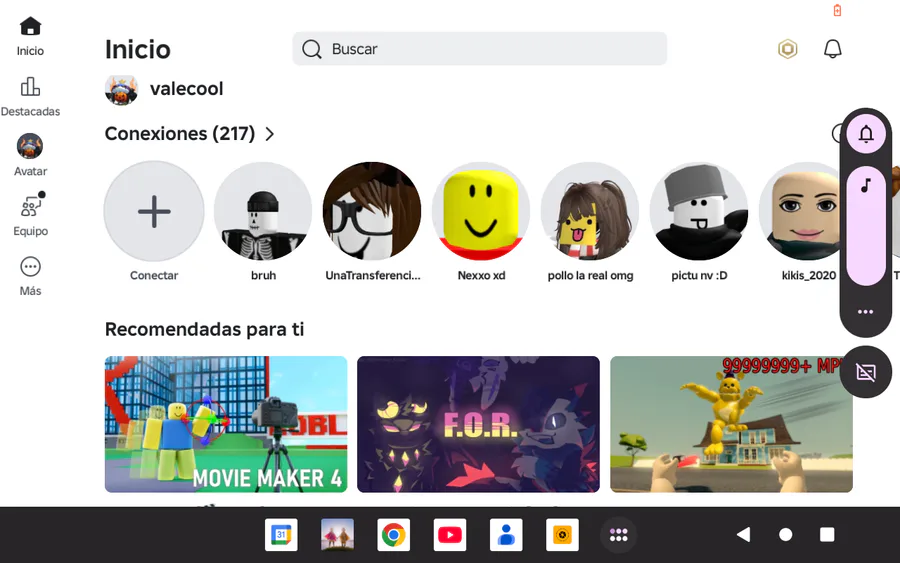Image resolution: width=900 pixels, height=563 pixels.
Task: Open more volume settings three dots
Action: [866, 312]
